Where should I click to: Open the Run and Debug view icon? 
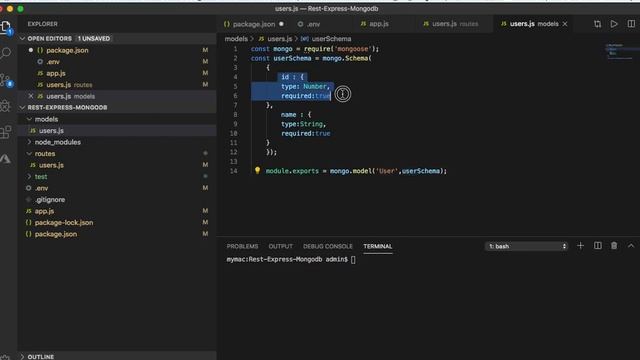tap(6, 106)
